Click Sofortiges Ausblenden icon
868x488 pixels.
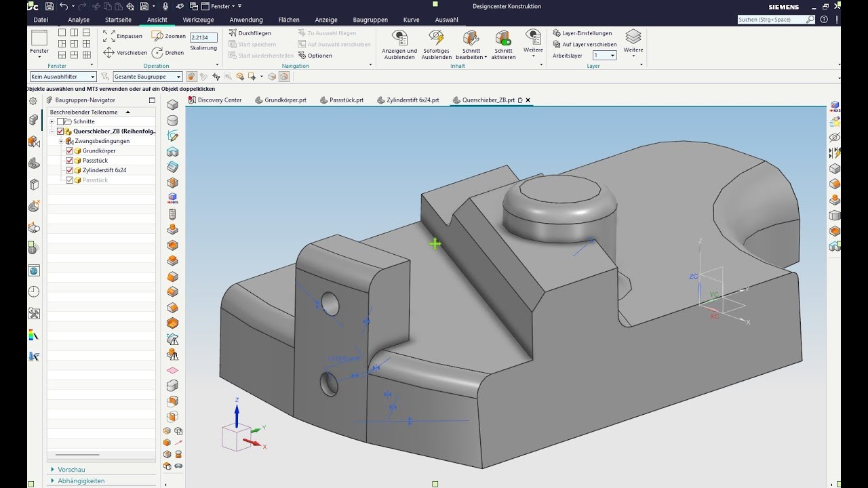coord(437,38)
